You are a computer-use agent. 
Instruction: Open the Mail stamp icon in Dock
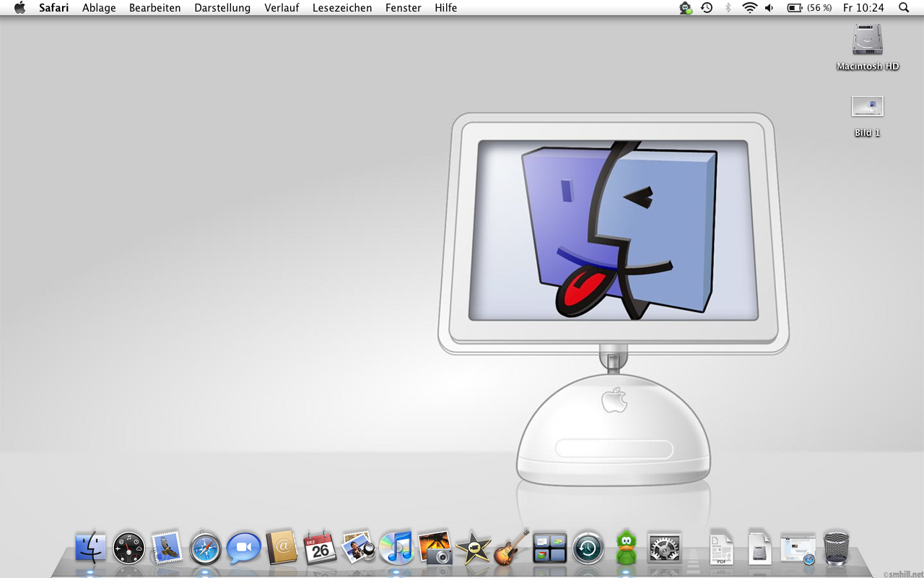tap(167, 548)
